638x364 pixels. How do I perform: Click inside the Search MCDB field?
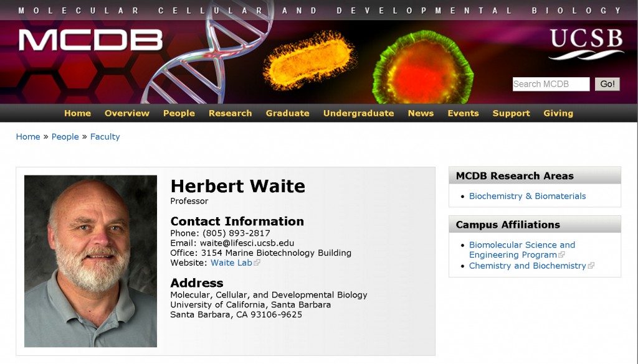click(551, 84)
